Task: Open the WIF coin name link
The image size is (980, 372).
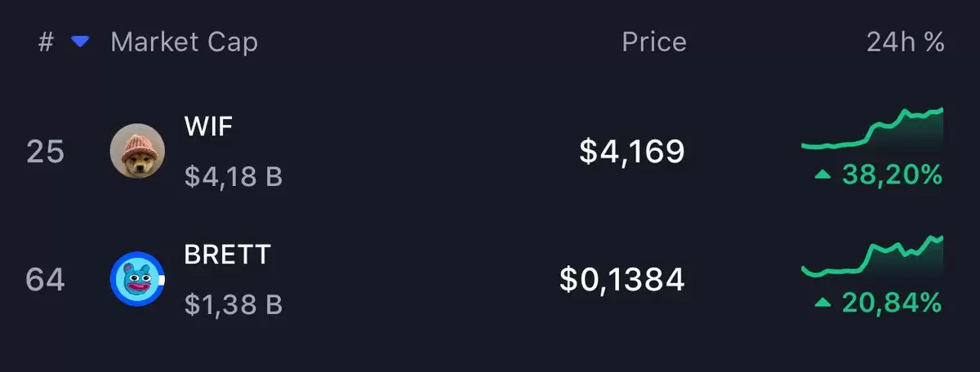Action: point(209,126)
